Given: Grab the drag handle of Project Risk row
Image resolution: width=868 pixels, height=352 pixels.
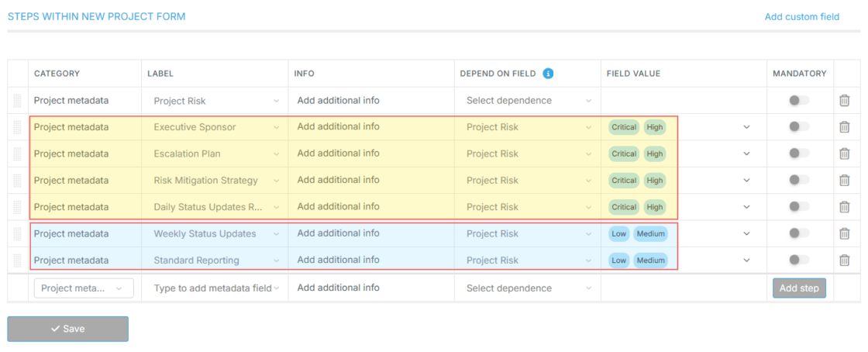Looking at the screenshot, I should pos(18,101).
